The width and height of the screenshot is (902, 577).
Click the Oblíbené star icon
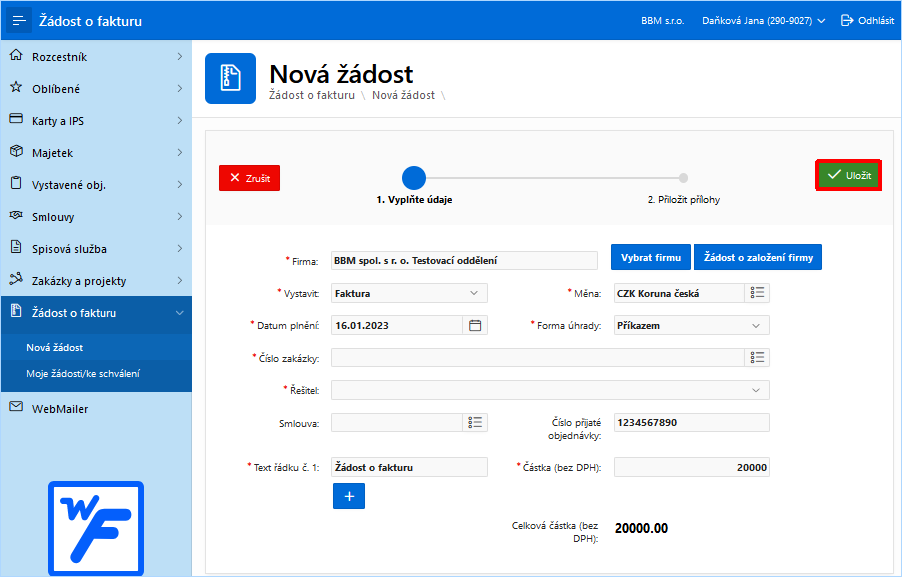[16, 87]
